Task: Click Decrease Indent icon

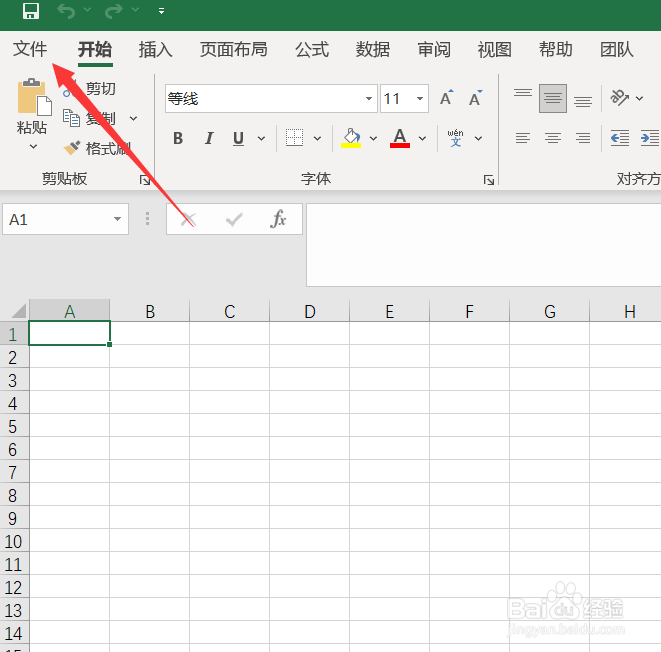Action: tap(620, 138)
